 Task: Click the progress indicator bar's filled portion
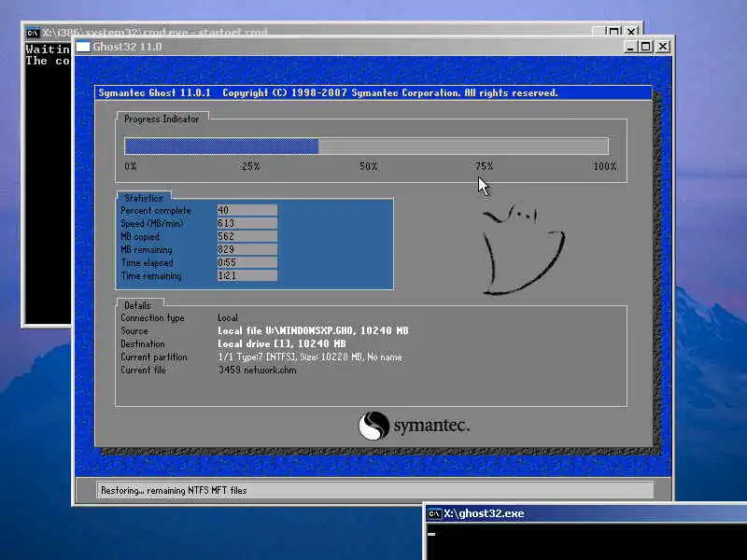click(x=221, y=147)
